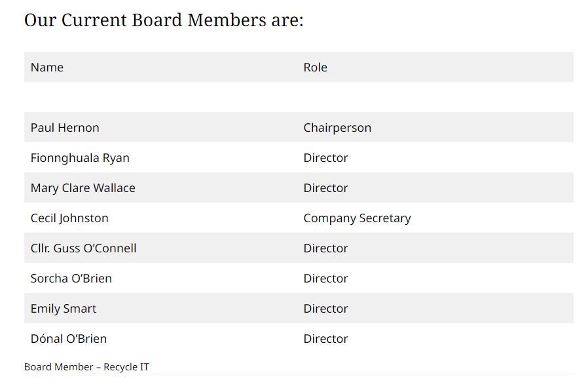Click Director role beside Cllr. Guss O'Connell
Image resolution: width=588 pixels, height=390 pixels.
(x=325, y=248)
